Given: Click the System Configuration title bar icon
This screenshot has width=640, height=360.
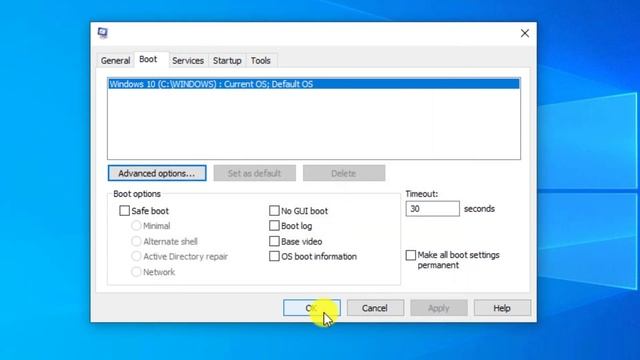Looking at the screenshot, I should point(102,33).
